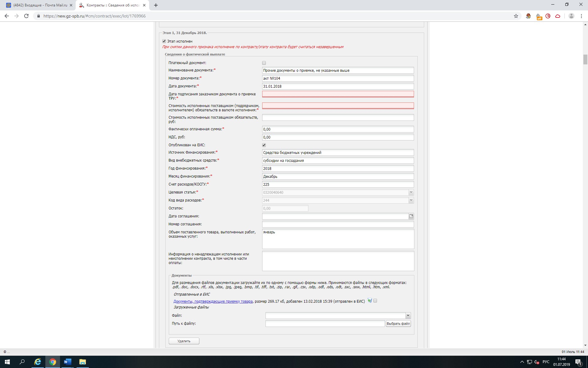588x368 pixels.
Task: Open the calendar picker for Дата соглашения
Action: (411, 216)
